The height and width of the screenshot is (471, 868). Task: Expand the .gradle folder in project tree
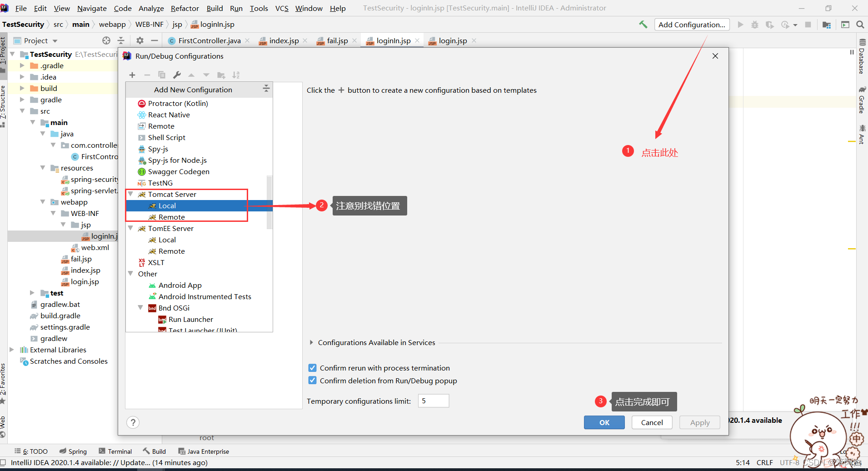(22, 65)
